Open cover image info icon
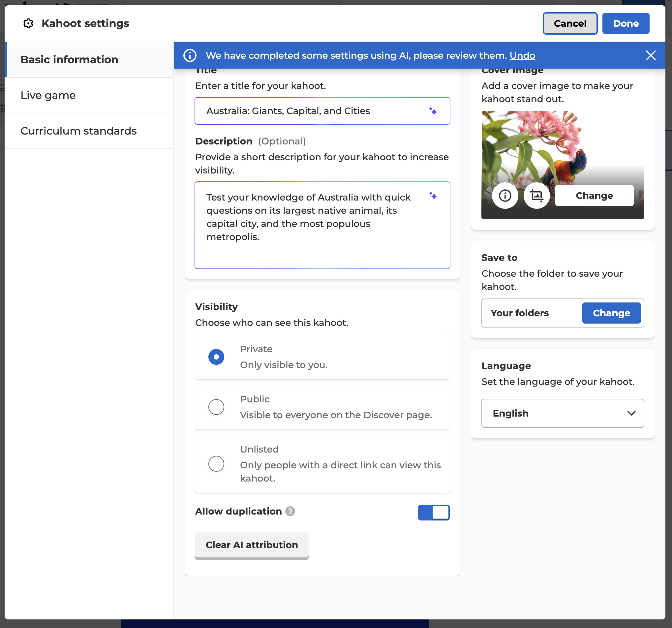Viewport: 672px width, 628px height. [505, 196]
